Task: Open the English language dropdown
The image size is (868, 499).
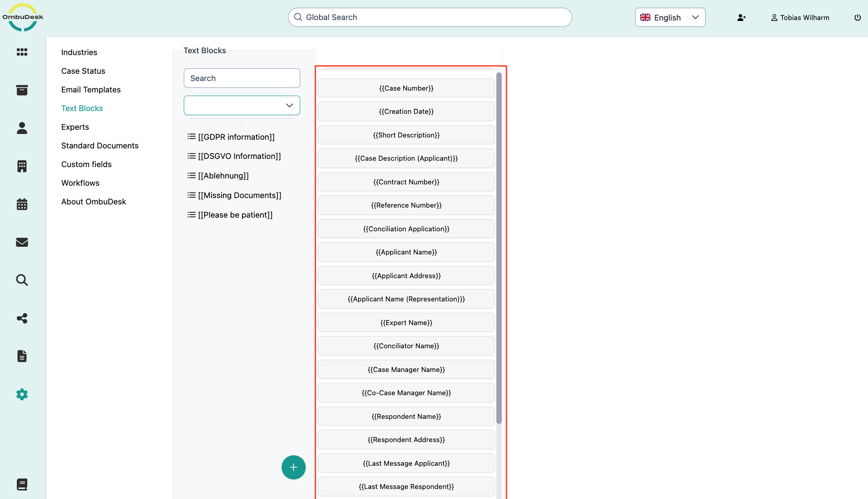Action: [x=670, y=17]
